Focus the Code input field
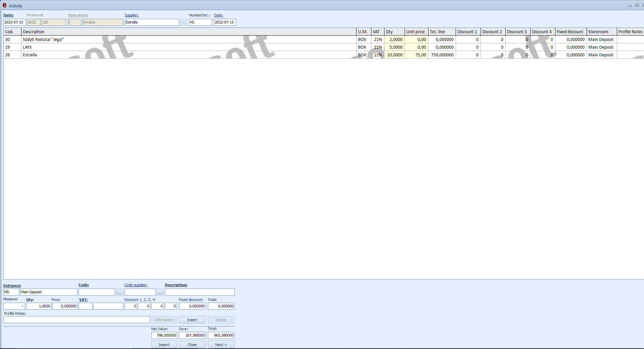Screen dimensions: 644x349 (97, 292)
